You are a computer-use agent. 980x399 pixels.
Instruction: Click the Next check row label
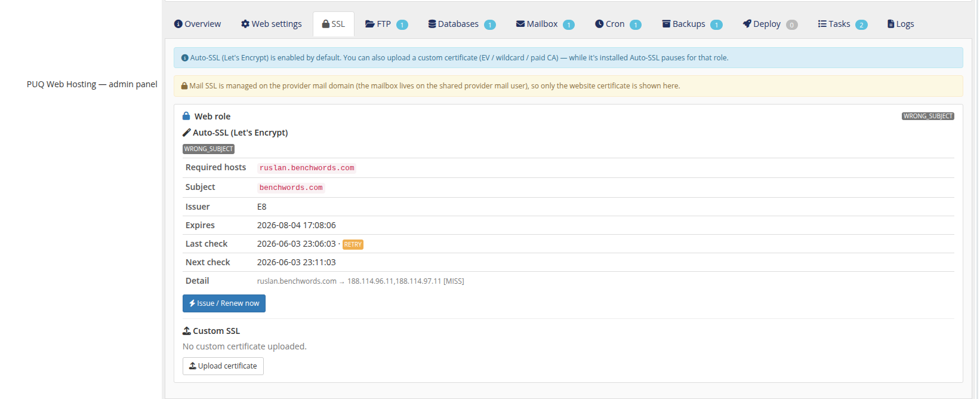(x=208, y=262)
